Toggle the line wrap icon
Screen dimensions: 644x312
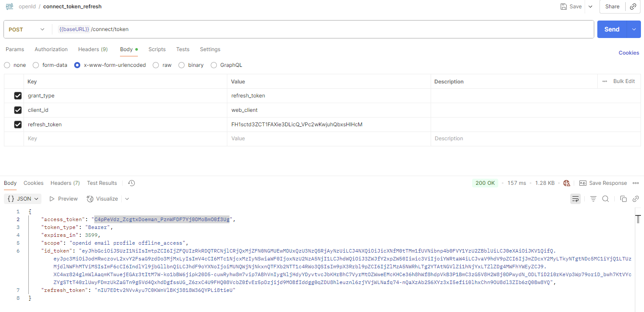pyautogui.click(x=575, y=199)
